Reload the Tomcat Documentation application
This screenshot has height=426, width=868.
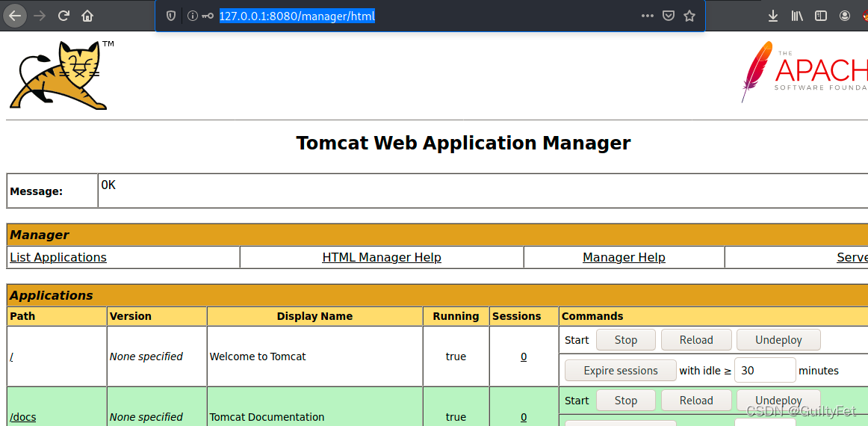[x=696, y=400]
